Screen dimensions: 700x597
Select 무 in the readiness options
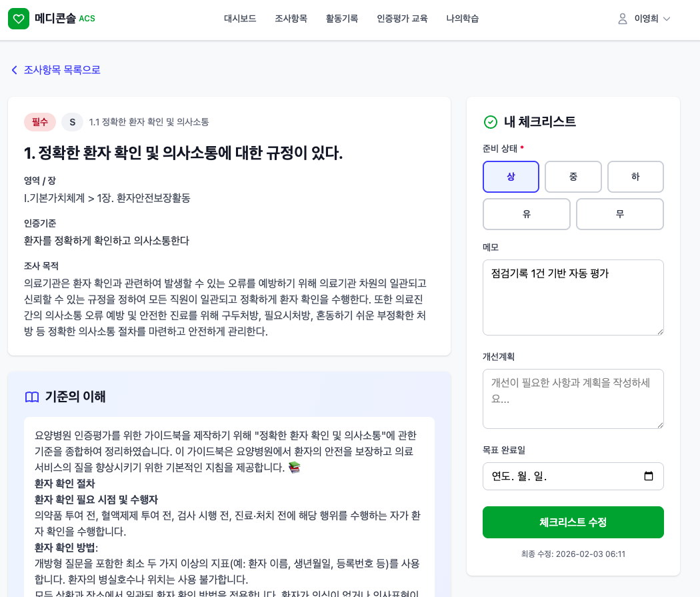click(619, 213)
